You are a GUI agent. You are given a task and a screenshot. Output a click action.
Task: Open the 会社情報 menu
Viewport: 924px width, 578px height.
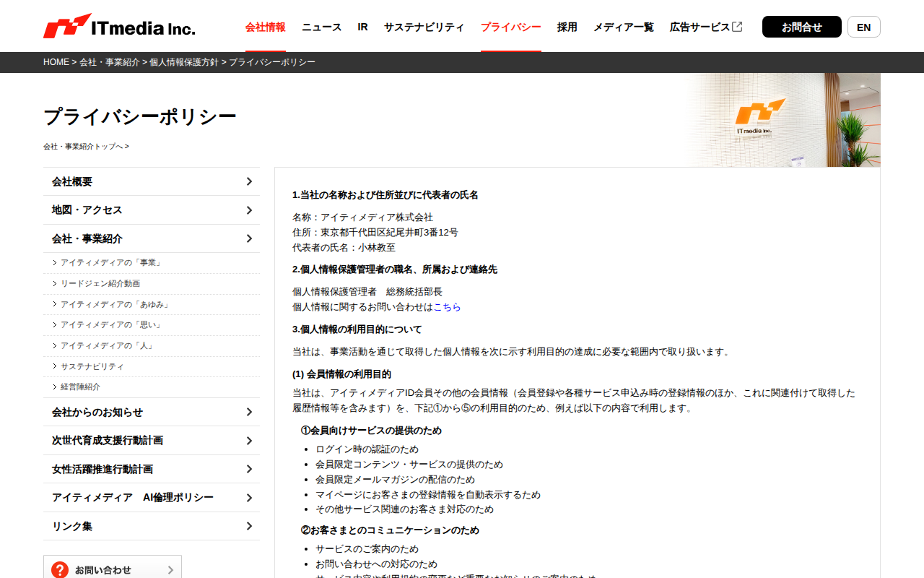click(x=266, y=27)
